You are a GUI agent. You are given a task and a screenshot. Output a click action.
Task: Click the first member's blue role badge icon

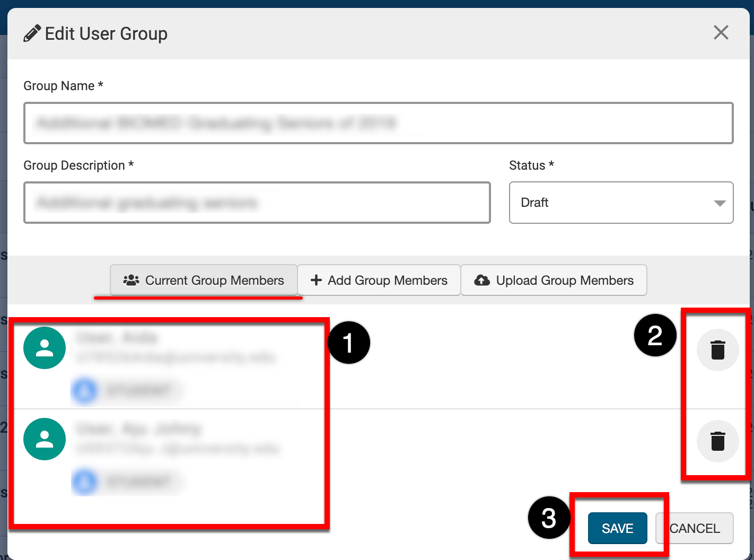(x=85, y=391)
